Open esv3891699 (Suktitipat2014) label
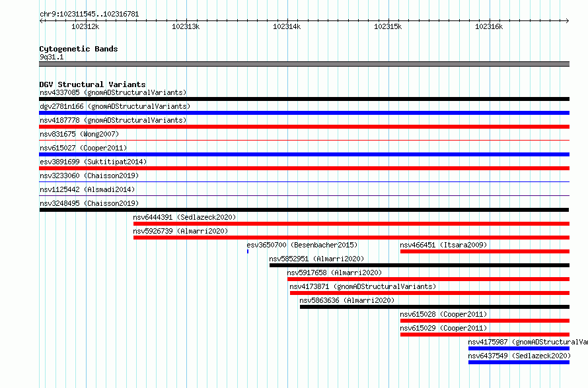588x388 pixels. tap(93, 162)
